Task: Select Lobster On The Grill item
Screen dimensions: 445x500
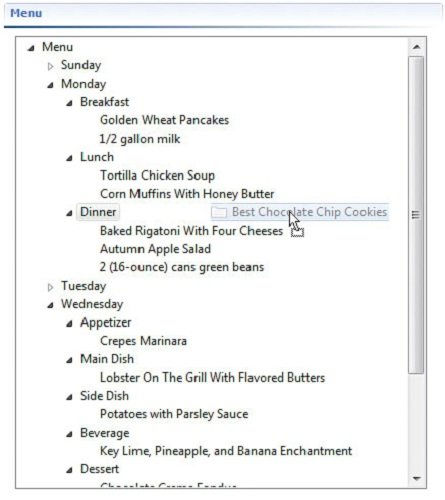Action: tap(212, 378)
